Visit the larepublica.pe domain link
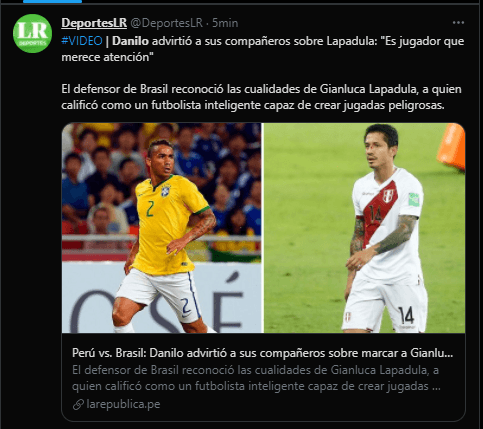The height and width of the screenshot is (429, 483). click(123, 404)
